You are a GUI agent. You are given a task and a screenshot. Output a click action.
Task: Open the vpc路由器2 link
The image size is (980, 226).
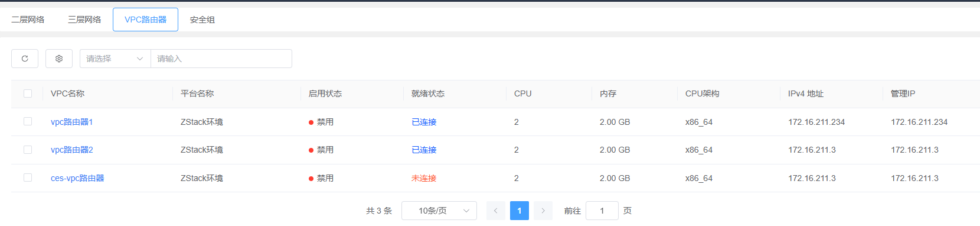click(x=72, y=150)
